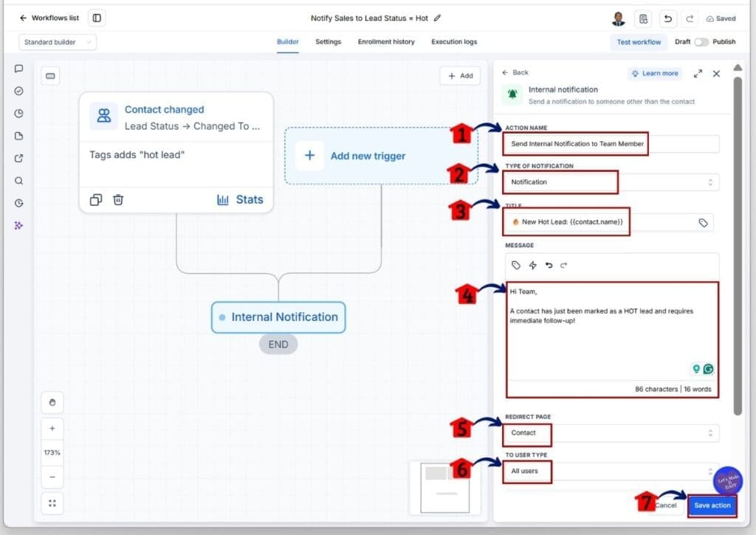Screen dimensions: 756x535
Task: Open the Type of Notification dropdown
Action: click(611, 182)
